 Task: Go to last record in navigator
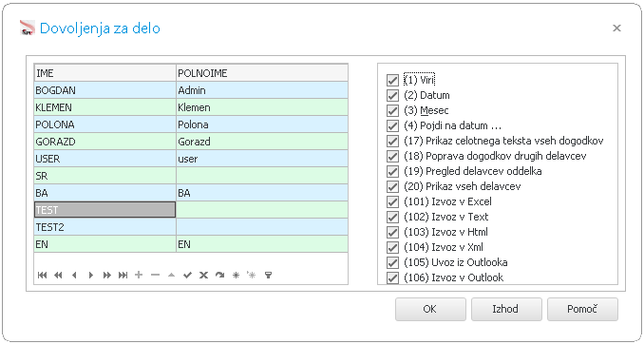coord(123,276)
